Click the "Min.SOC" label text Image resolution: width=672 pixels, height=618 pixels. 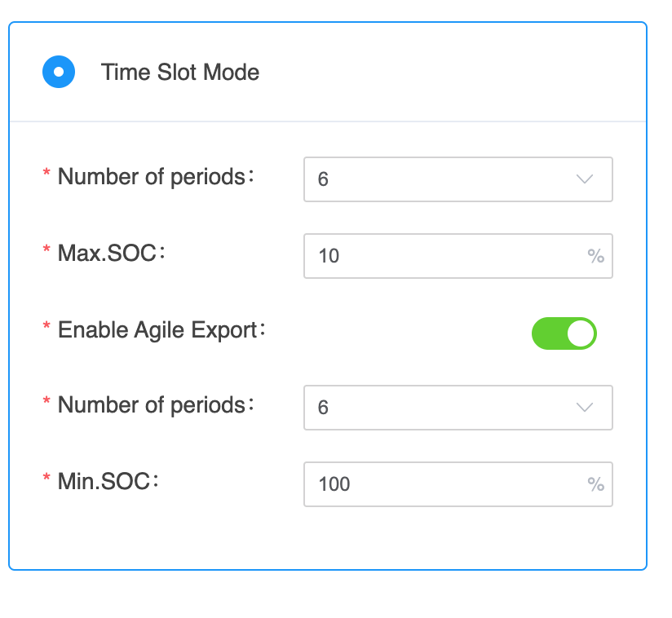pyautogui.click(x=104, y=482)
